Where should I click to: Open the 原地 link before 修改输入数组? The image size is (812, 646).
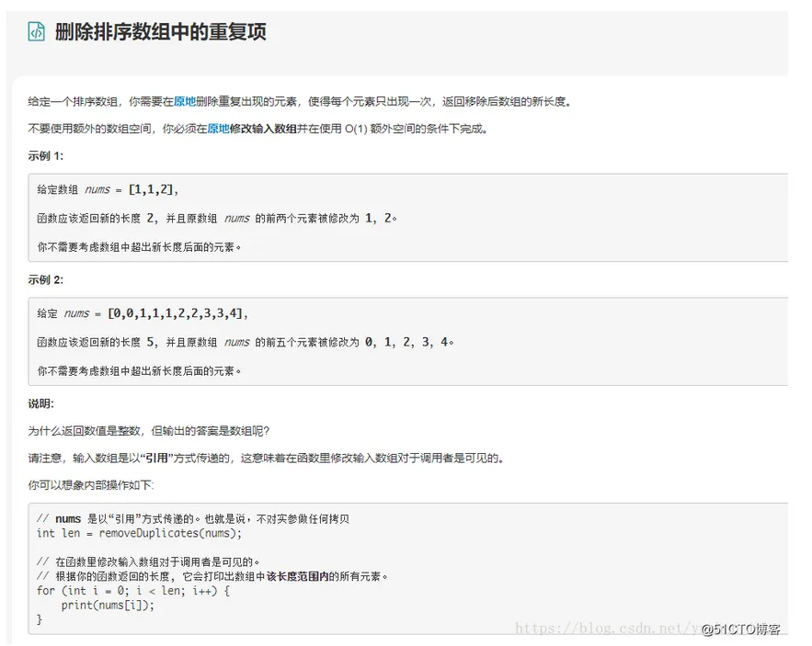(218, 129)
